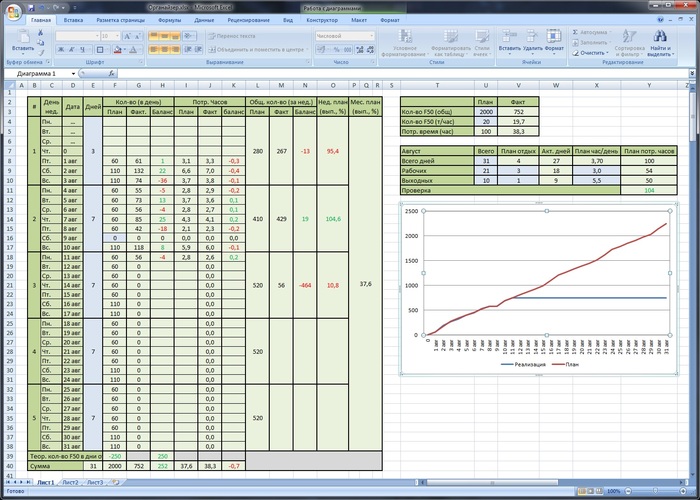The image size is (700, 500).
Task: Toggle center horizontal alignment
Action: click(x=165, y=50)
